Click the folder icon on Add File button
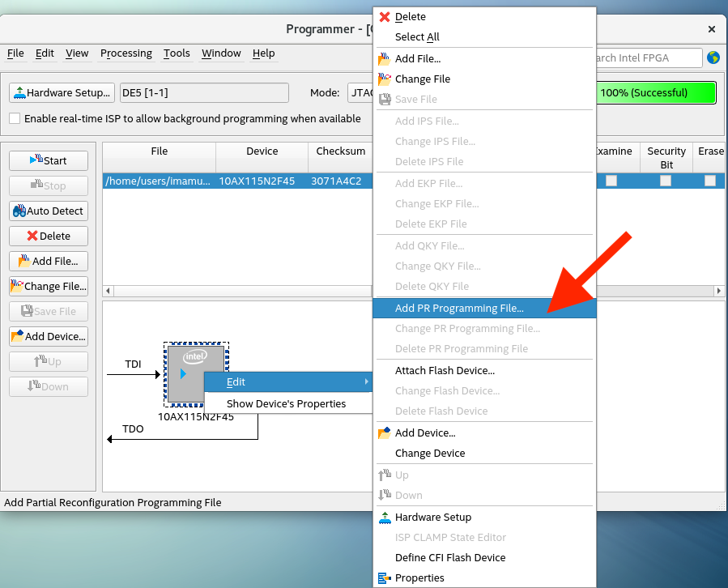The height and width of the screenshot is (588, 728). pyautogui.click(x=24, y=261)
